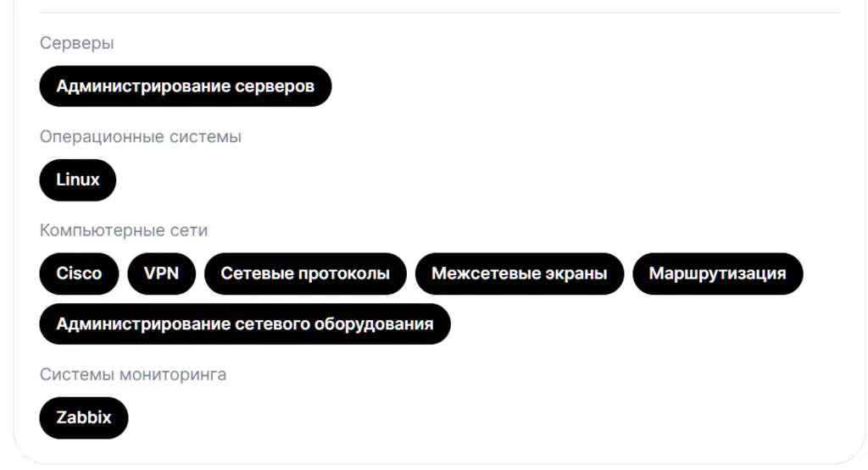Click the Системы мониторинга section label

[x=132, y=374]
